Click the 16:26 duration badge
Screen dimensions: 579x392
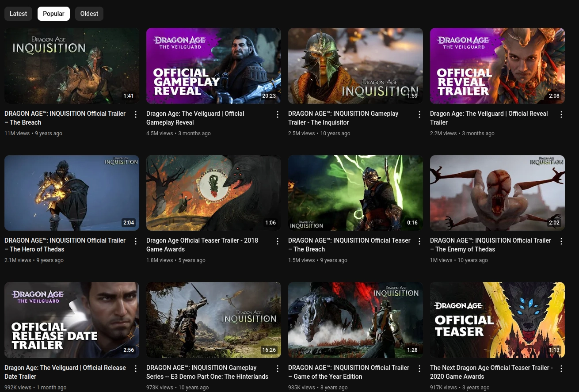(x=269, y=350)
